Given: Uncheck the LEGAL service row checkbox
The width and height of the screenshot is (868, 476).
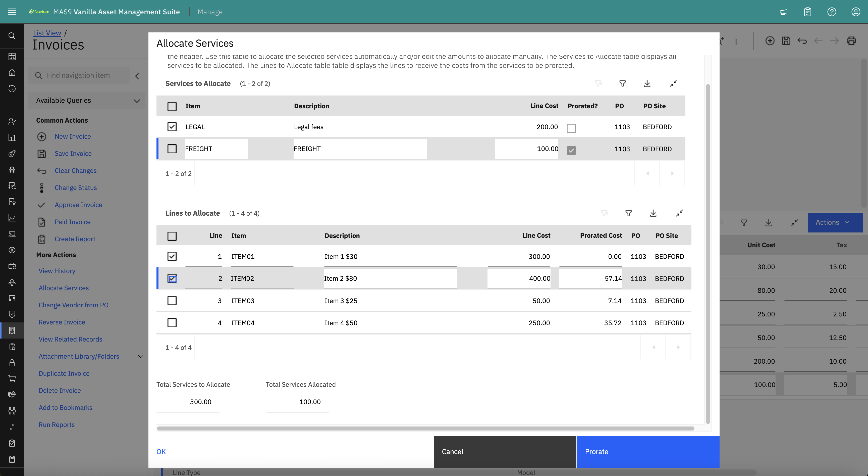Looking at the screenshot, I should (172, 127).
